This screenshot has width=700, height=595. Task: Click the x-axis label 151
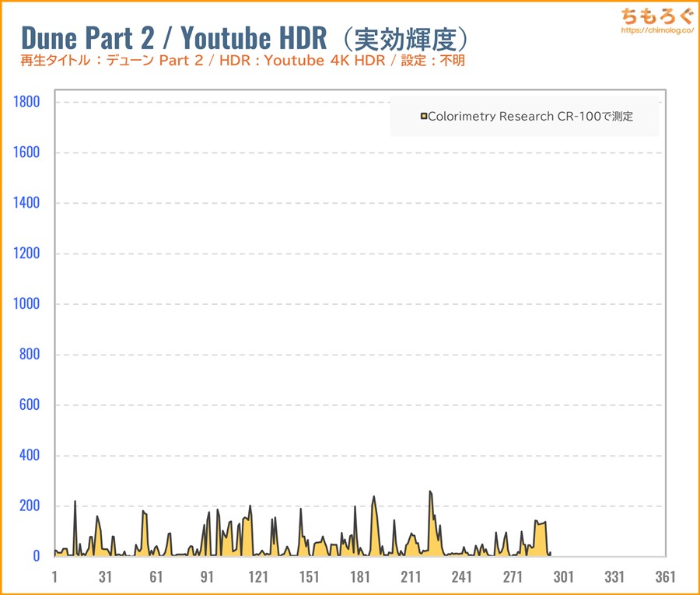(x=309, y=576)
